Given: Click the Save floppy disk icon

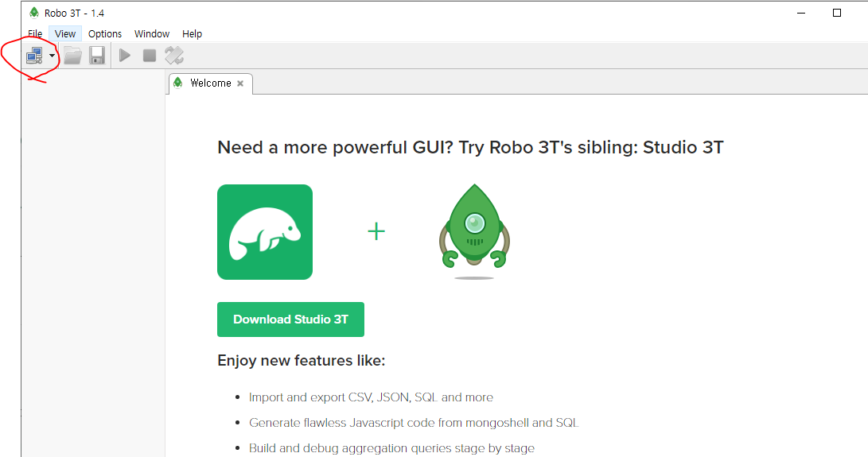Looking at the screenshot, I should click(x=97, y=56).
